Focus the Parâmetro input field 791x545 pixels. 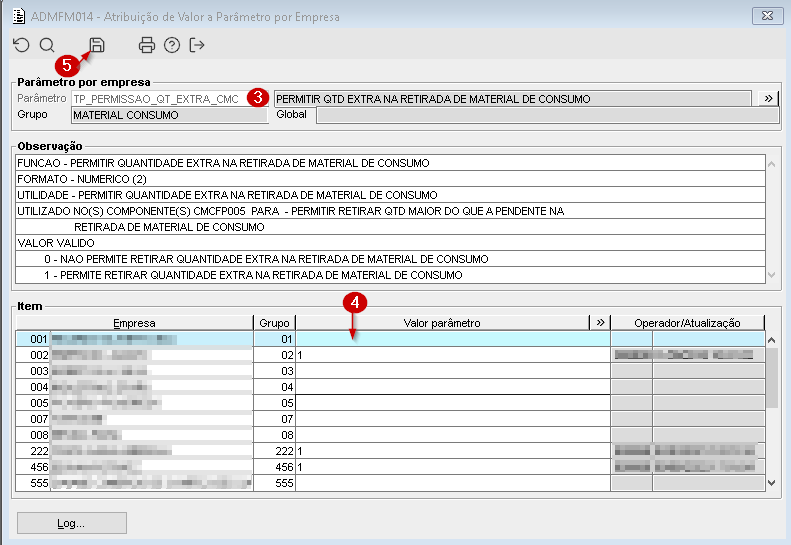[x=170, y=99]
